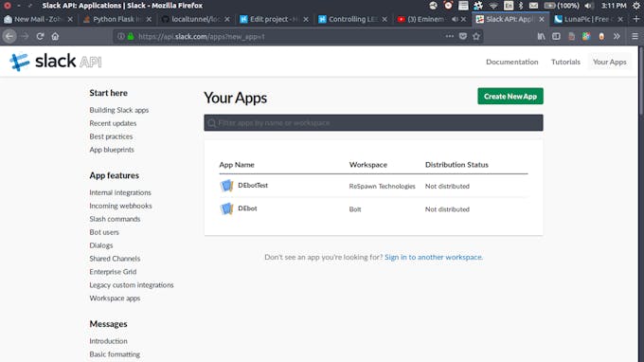Click the Slack API logo
This screenshot has height=362, width=644.
coord(56,62)
